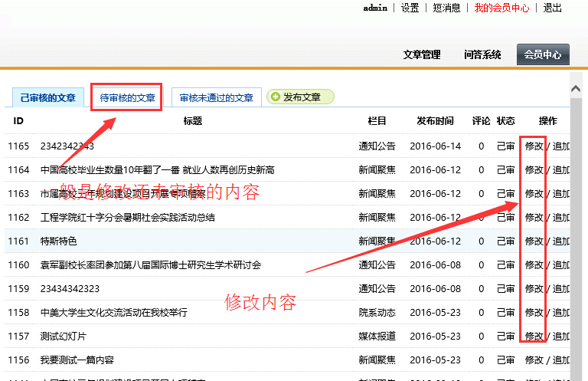Click 会员中心 navigation button
Image resolution: width=588 pixels, height=381 pixels.
[x=543, y=54]
